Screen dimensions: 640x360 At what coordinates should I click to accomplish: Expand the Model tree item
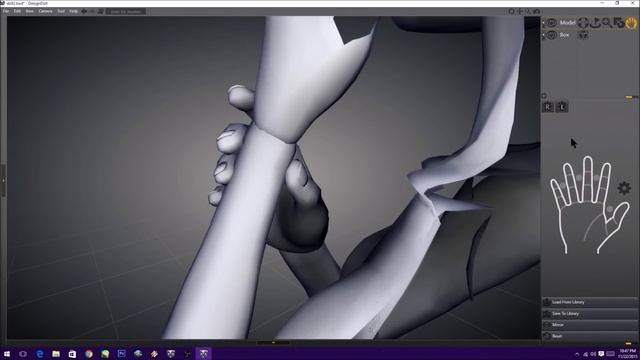coord(543,23)
